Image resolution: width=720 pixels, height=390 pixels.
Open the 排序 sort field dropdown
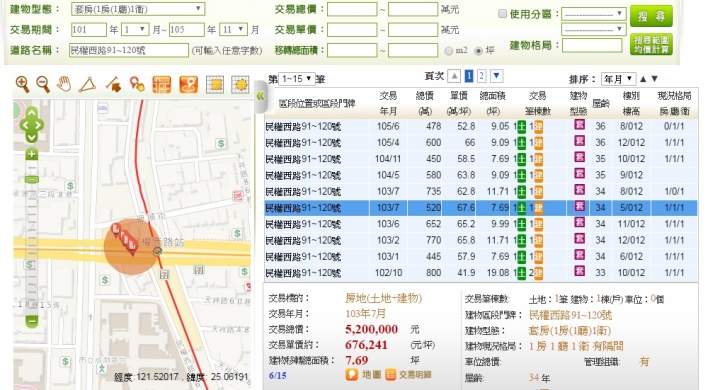[x=618, y=79]
